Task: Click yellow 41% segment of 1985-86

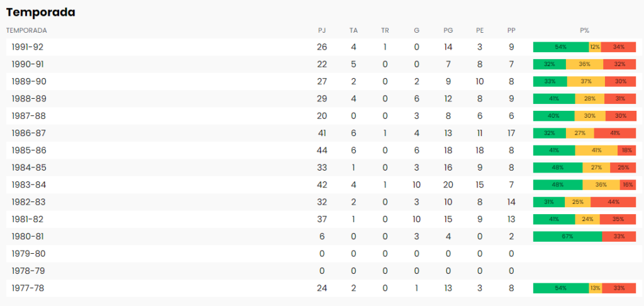Action: (x=596, y=150)
